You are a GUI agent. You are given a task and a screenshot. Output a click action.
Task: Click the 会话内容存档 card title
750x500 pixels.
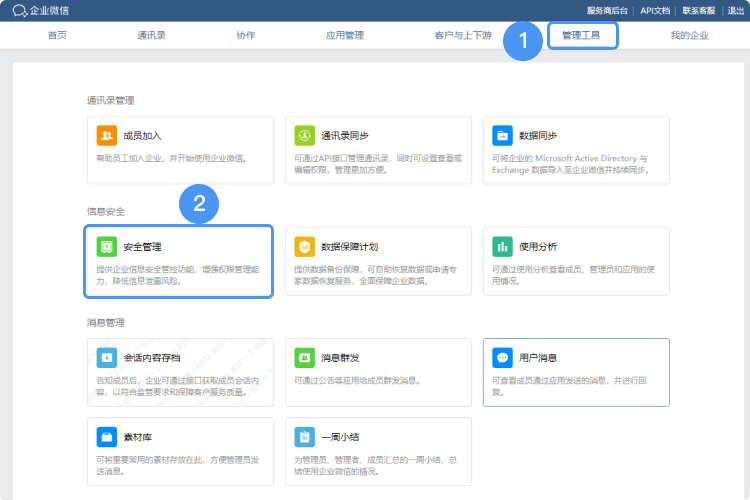tap(152, 358)
